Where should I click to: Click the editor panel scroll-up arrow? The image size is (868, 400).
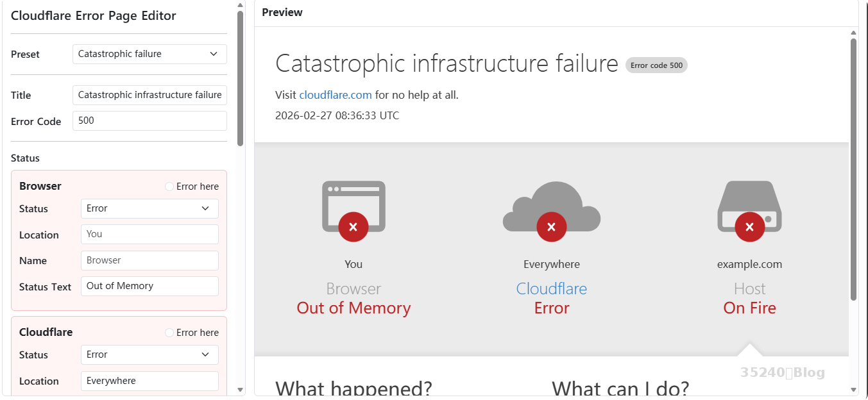click(x=241, y=6)
